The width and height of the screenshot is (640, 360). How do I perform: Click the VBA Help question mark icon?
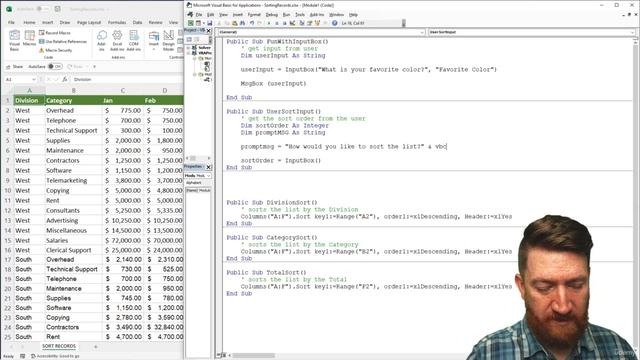[x=334, y=23]
